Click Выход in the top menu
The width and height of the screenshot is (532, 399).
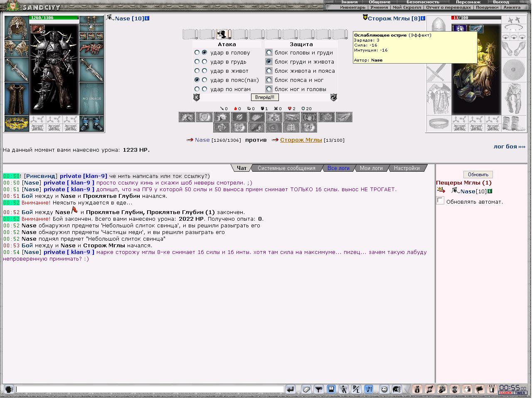(500, 2)
